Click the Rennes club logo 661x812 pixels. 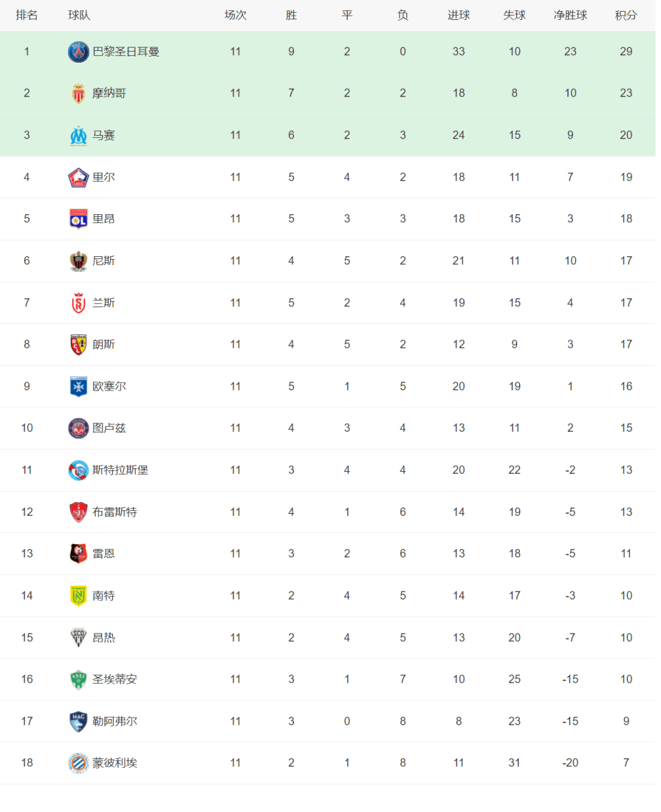pos(78,554)
